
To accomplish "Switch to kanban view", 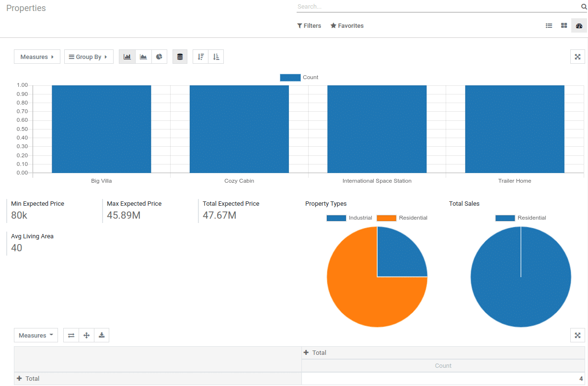I will [564, 25].
